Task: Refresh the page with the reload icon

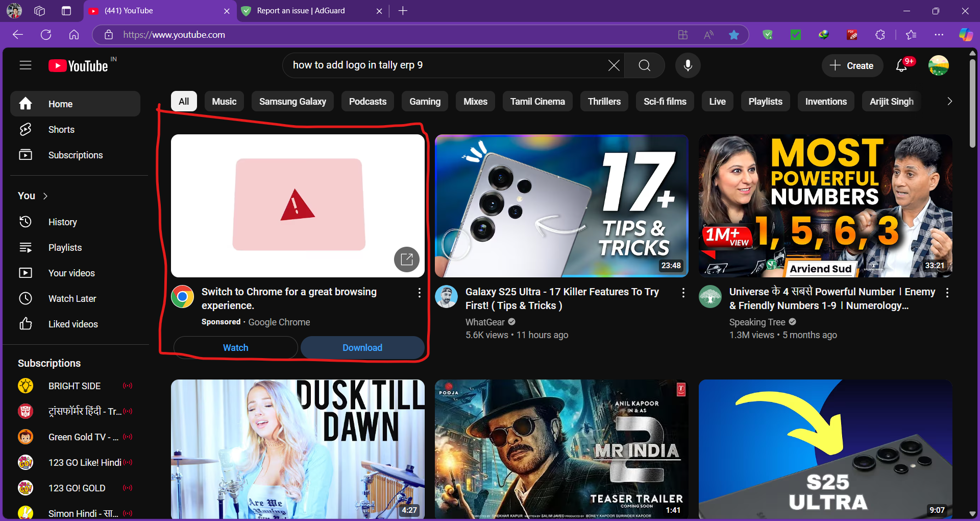Action: tap(46, 35)
